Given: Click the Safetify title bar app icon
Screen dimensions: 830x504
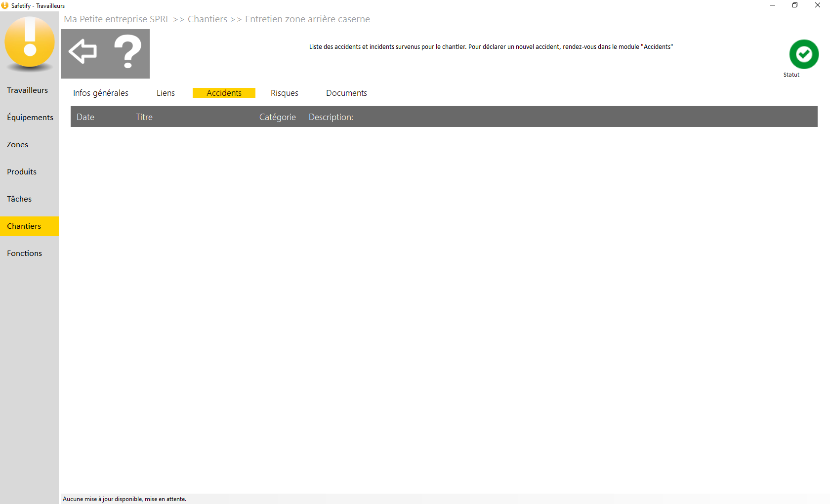Looking at the screenshot, I should pos(5,5).
